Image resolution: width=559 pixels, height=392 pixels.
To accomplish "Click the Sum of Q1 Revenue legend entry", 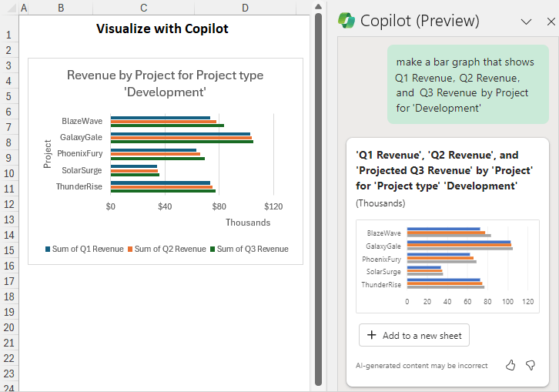I will [85, 249].
